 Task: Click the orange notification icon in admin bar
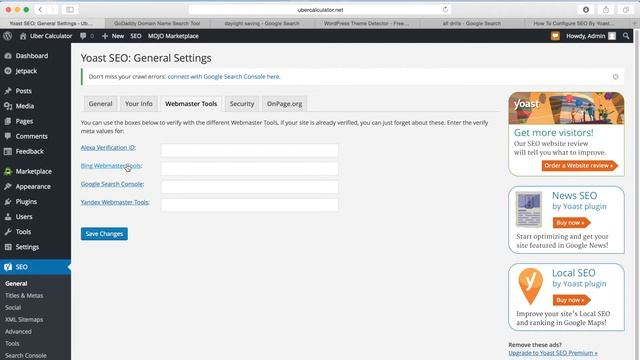click(555, 36)
